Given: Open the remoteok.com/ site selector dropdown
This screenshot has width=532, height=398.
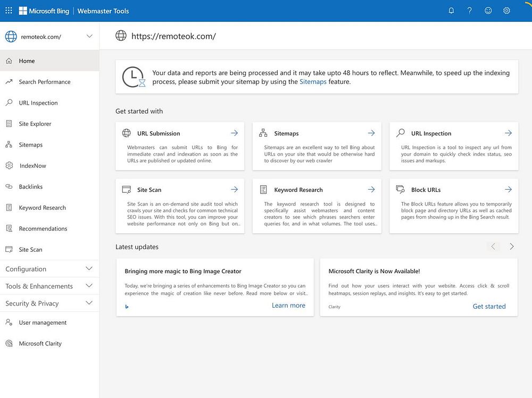Looking at the screenshot, I should [x=49, y=37].
